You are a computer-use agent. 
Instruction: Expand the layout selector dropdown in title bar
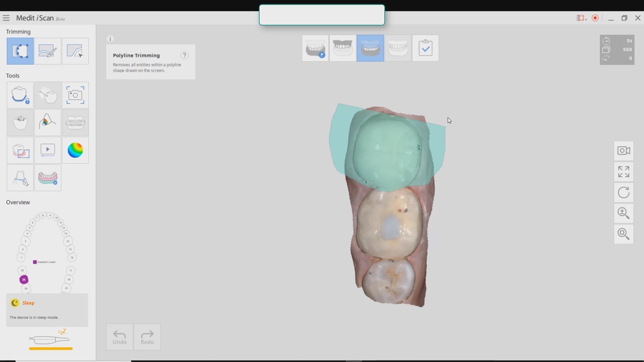[x=582, y=18]
